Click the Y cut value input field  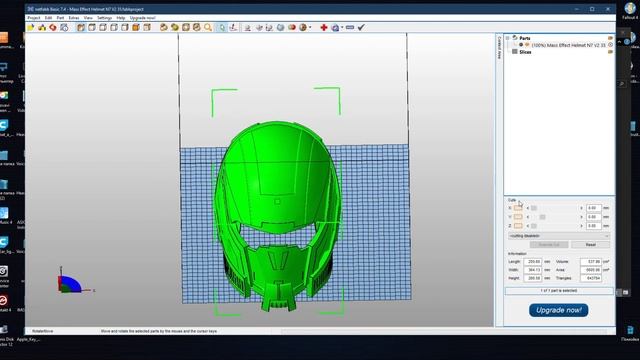(x=593, y=217)
